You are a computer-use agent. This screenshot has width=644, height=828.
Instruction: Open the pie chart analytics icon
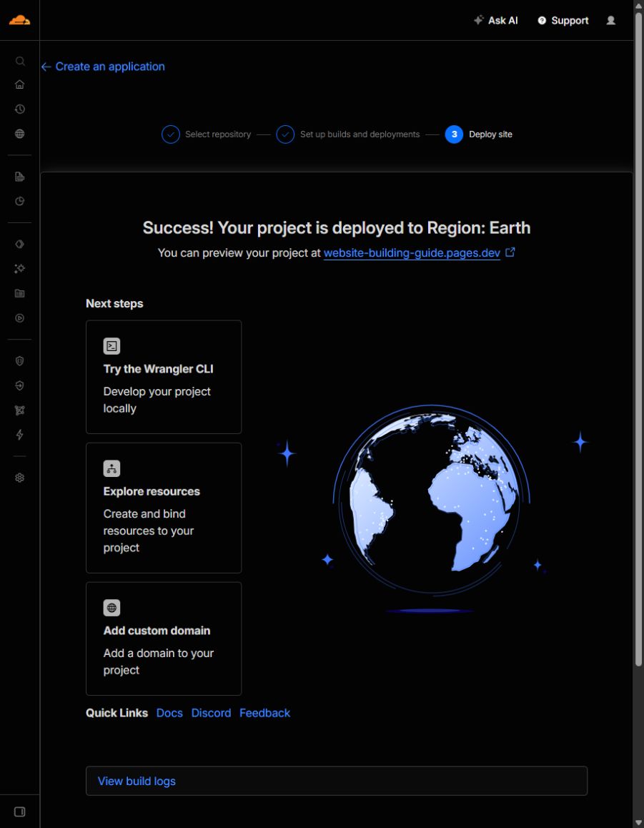(19, 201)
